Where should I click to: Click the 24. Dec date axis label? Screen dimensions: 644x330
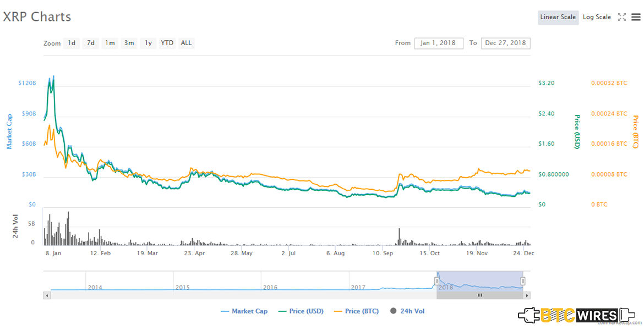pyautogui.click(x=523, y=253)
